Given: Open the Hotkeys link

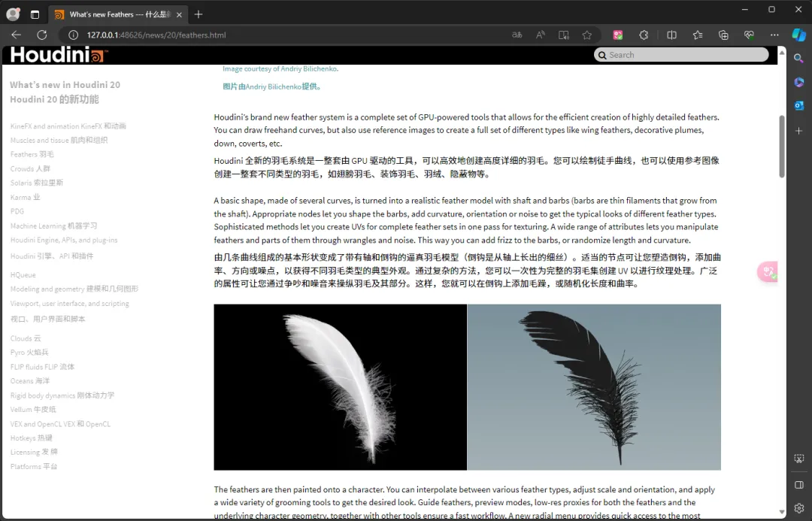Looking at the screenshot, I should [31, 438].
